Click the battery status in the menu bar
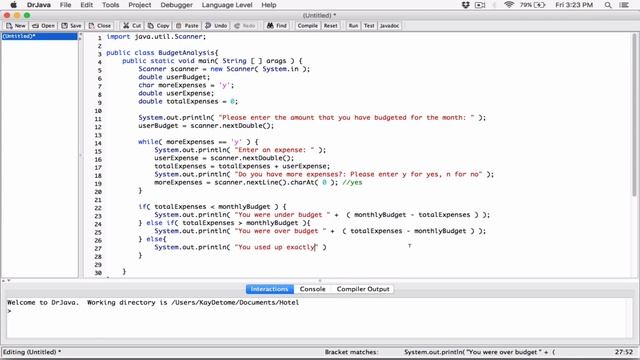Image resolution: width=640 pixels, height=360 pixels. coord(533,5)
